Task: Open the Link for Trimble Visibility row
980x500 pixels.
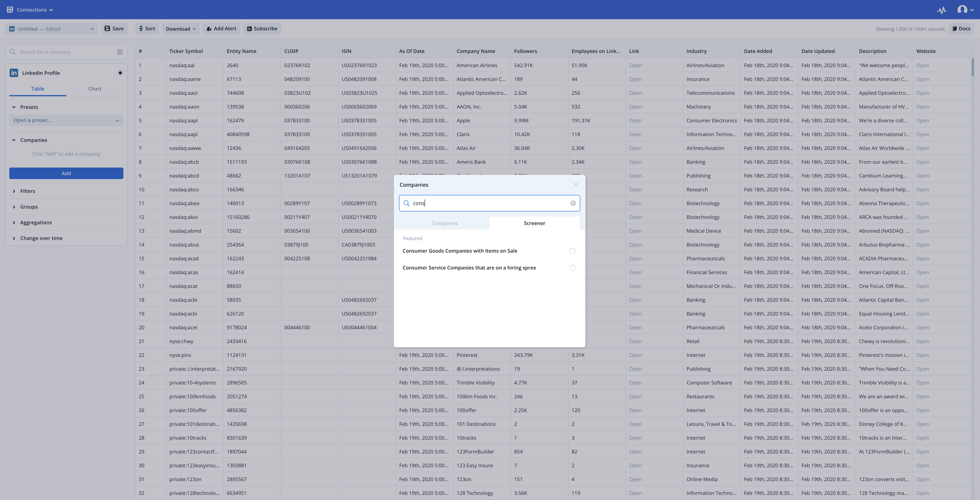Action: pos(635,383)
